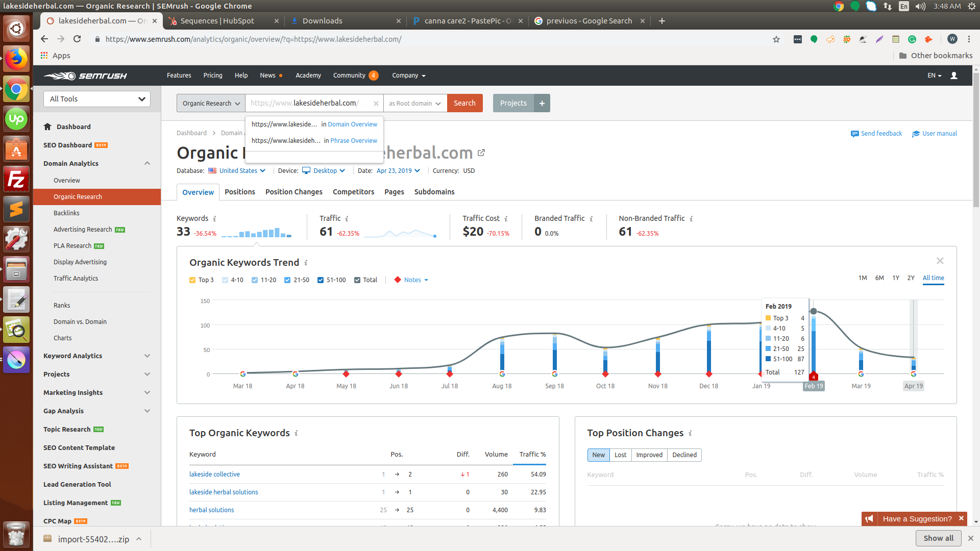Click Keywords info icon
The width and height of the screenshot is (980, 551).
tap(214, 218)
